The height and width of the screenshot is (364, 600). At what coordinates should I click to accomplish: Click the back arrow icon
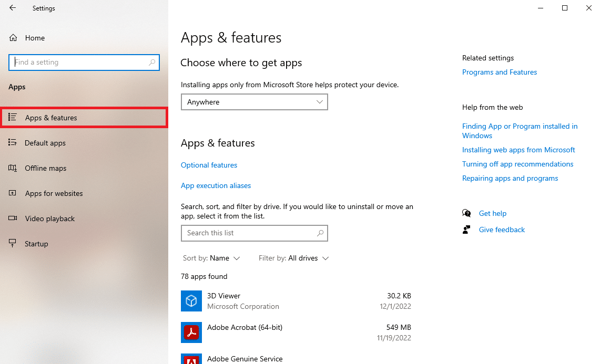[x=13, y=8]
